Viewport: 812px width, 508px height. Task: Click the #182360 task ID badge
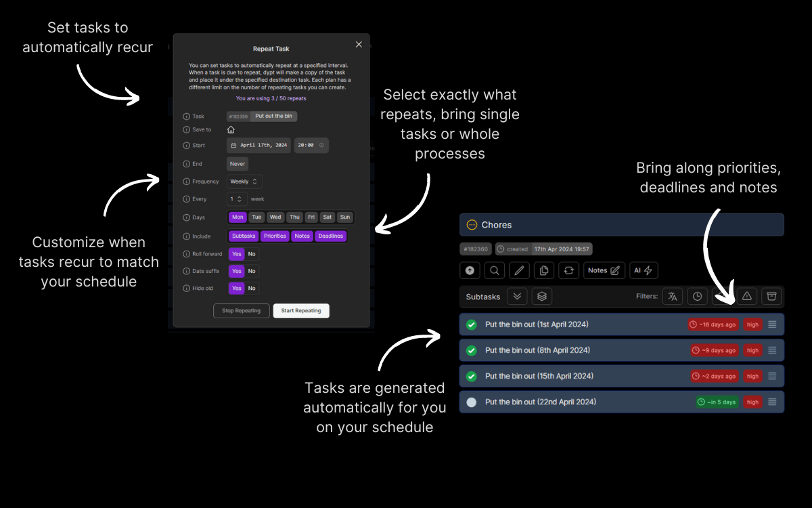click(476, 249)
